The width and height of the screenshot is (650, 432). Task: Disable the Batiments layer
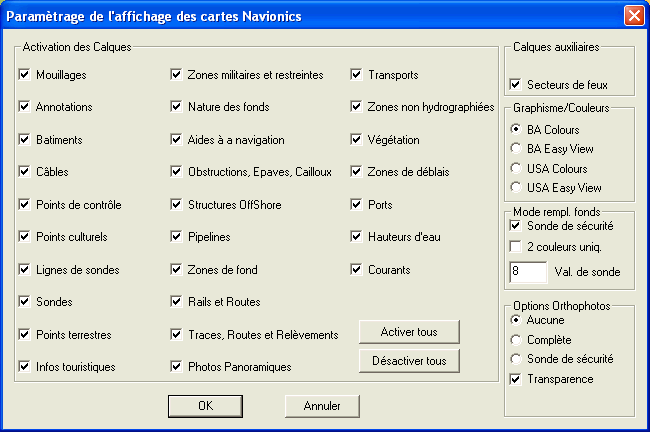[x=24, y=139]
